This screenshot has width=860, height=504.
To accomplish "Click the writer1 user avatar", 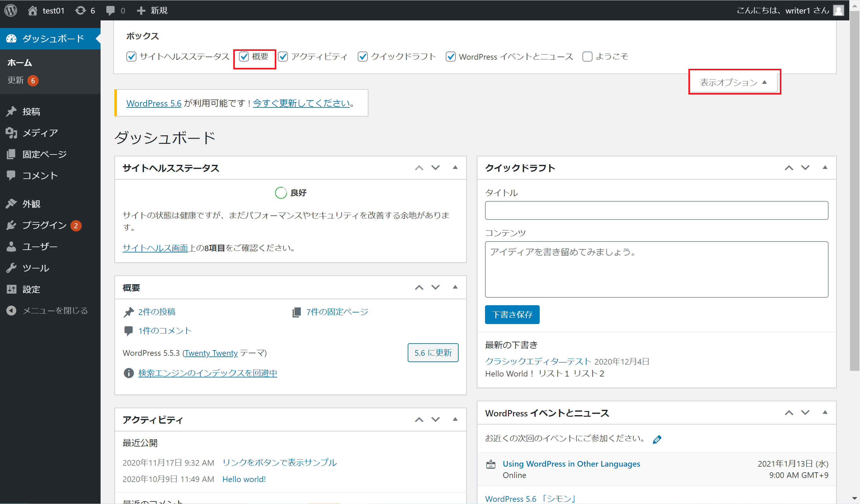I will [x=839, y=10].
